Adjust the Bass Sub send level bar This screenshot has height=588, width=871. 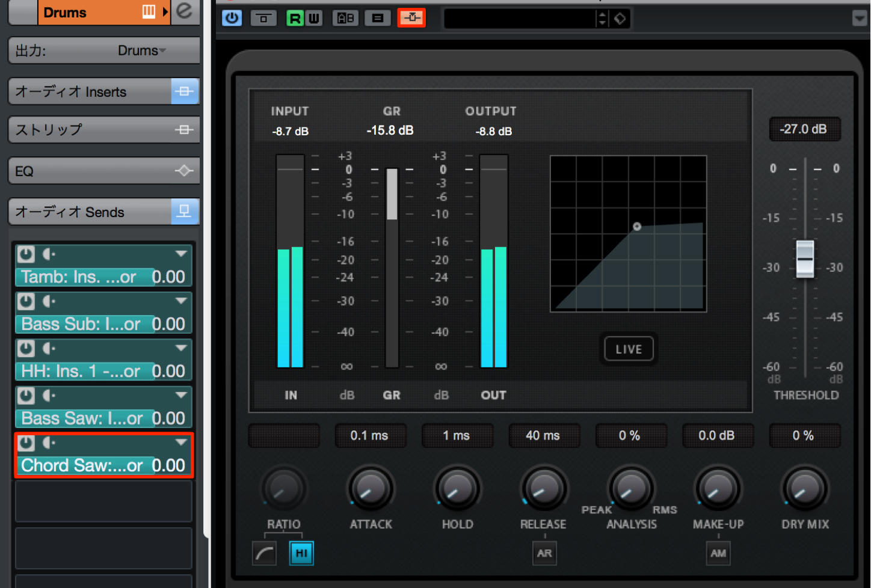click(103, 323)
